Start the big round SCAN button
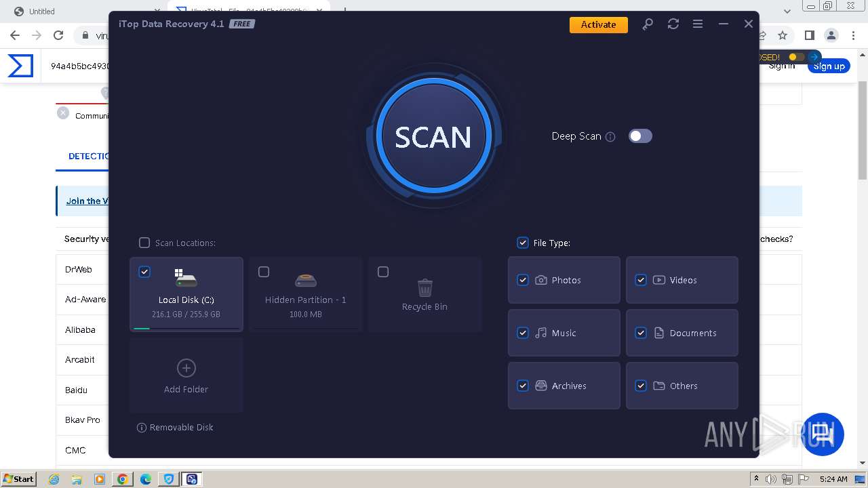 pyautogui.click(x=433, y=136)
